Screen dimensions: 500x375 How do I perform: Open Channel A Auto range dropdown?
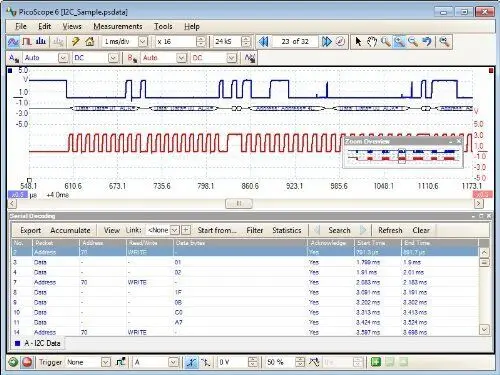(x=63, y=58)
